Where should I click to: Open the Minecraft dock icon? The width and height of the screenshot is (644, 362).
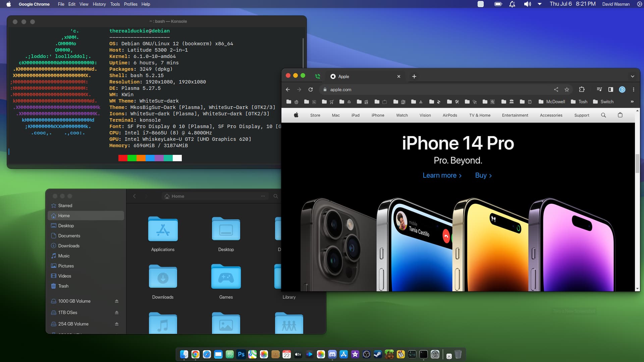click(389, 354)
